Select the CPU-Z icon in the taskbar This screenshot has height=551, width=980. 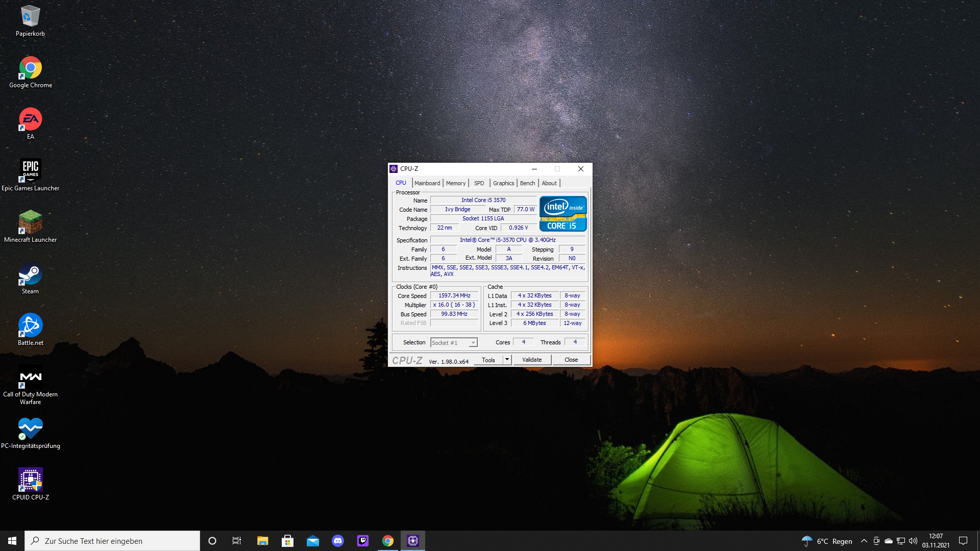(413, 541)
